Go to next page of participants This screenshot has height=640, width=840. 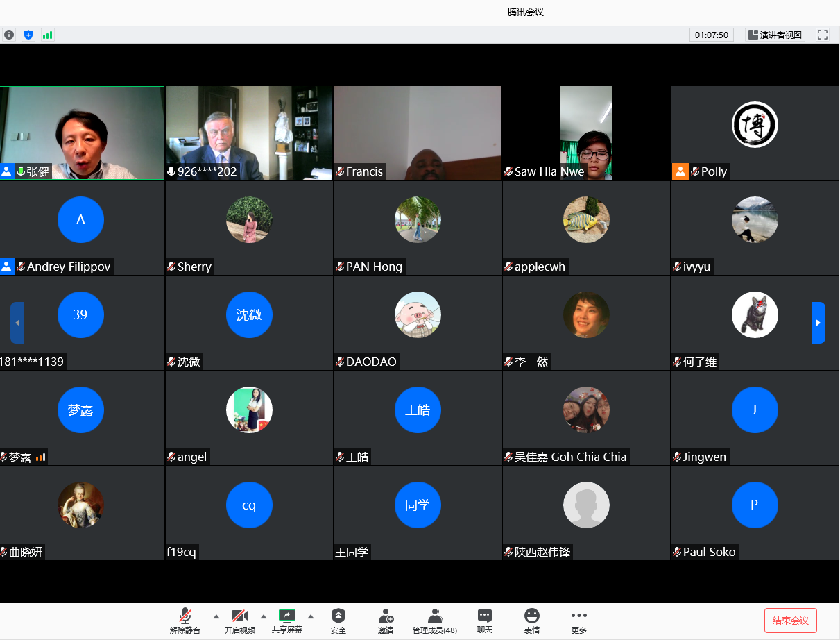click(x=818, y=323)
